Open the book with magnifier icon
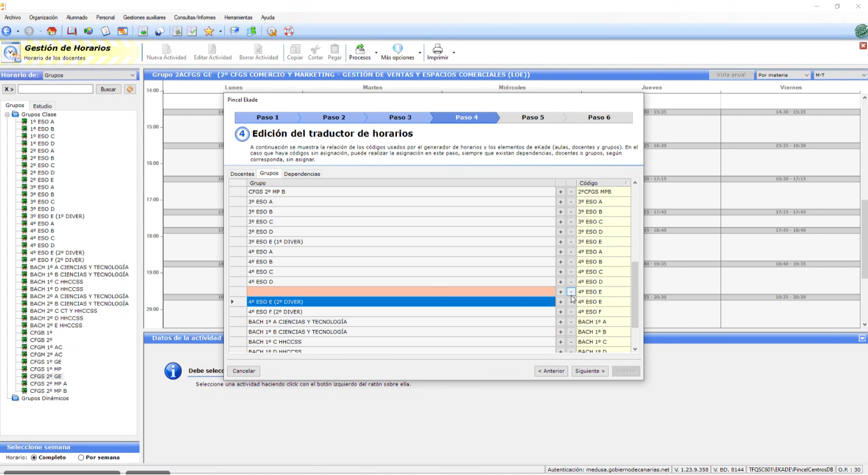Screen dimensions: 868x475 pos(72,31)
